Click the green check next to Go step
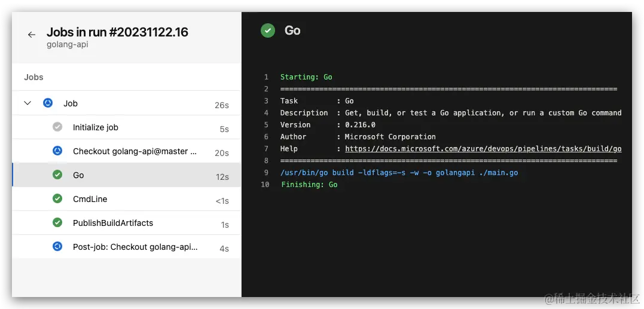 pyautogui.click(x=57, y=175)
